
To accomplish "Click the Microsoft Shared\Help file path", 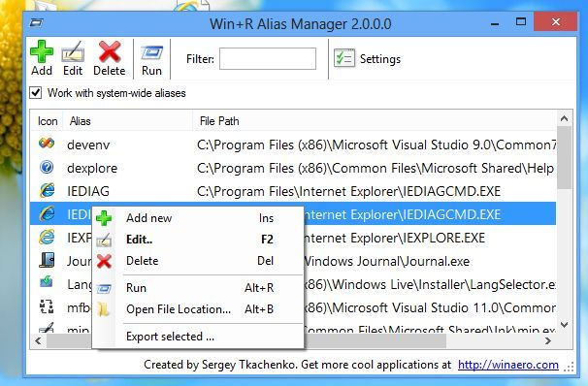I will (x=376, y=168).
